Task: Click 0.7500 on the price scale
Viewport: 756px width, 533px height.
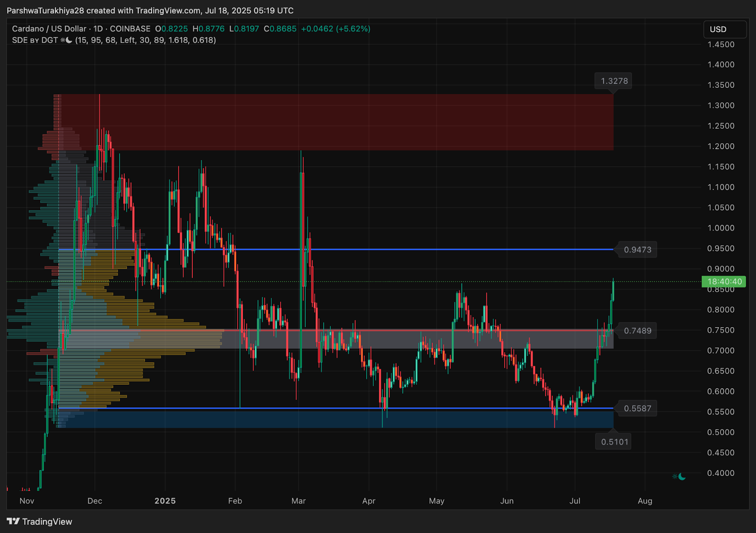Action: pos(721,330)
